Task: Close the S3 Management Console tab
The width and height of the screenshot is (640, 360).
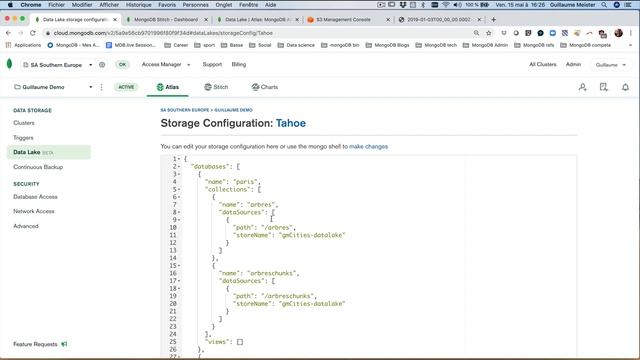Action: point(388,20)
